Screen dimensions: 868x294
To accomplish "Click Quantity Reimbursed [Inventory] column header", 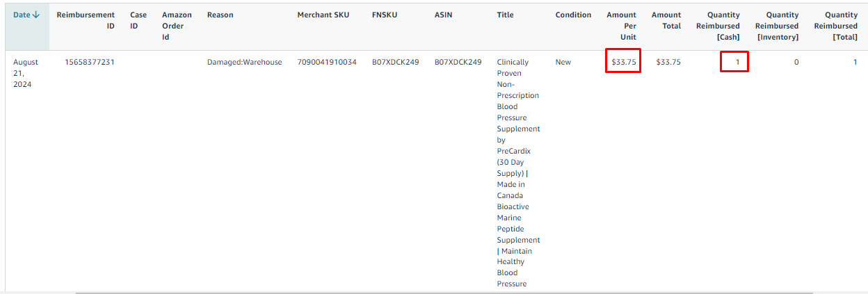I will [x=776, y=26].
